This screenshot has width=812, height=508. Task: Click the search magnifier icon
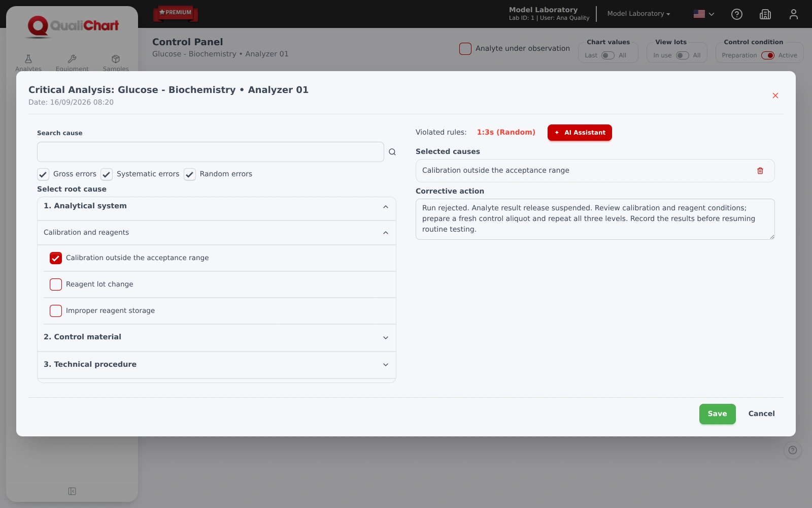tap(392, 152)
